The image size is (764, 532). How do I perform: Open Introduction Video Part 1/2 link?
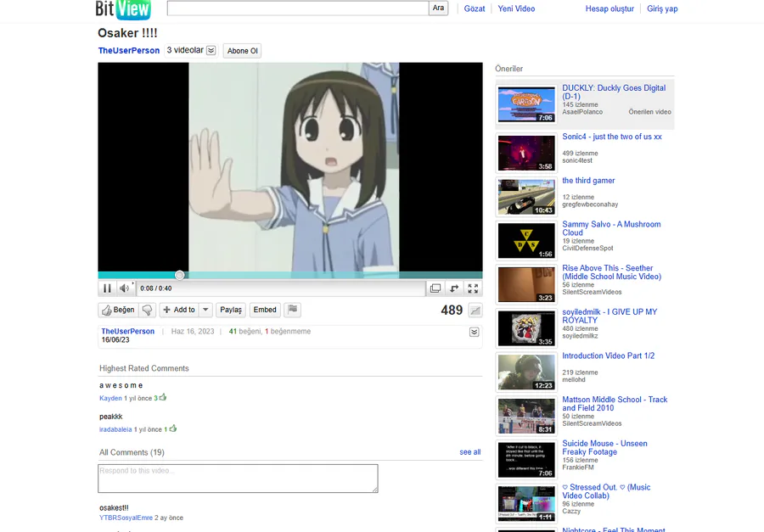click(609, 356)
